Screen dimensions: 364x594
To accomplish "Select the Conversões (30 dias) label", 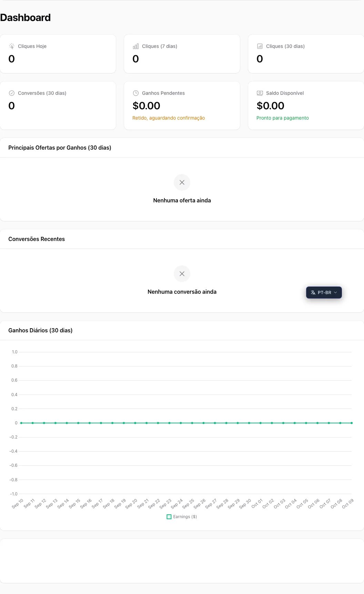I will point(42,93).
